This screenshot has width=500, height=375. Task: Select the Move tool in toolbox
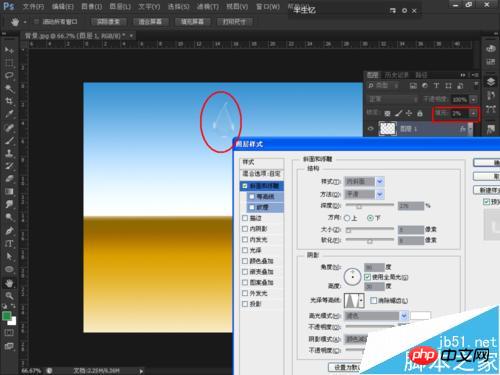coord(9,50)
